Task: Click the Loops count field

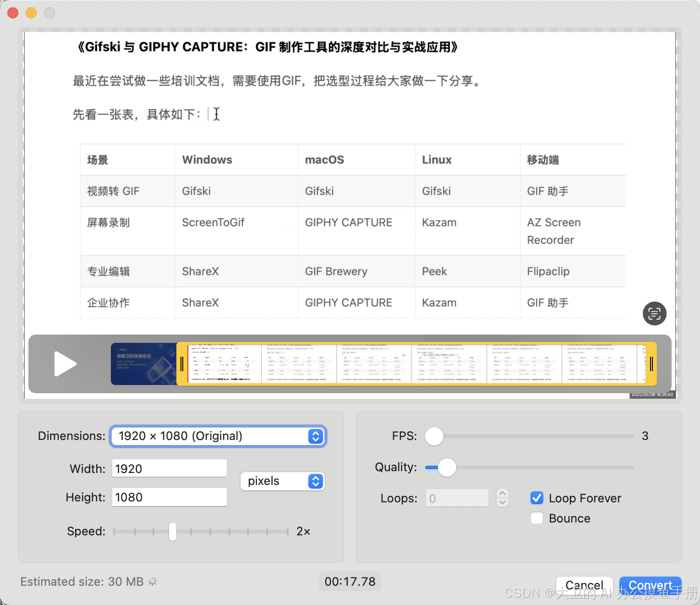Action: tap(457, 498)
